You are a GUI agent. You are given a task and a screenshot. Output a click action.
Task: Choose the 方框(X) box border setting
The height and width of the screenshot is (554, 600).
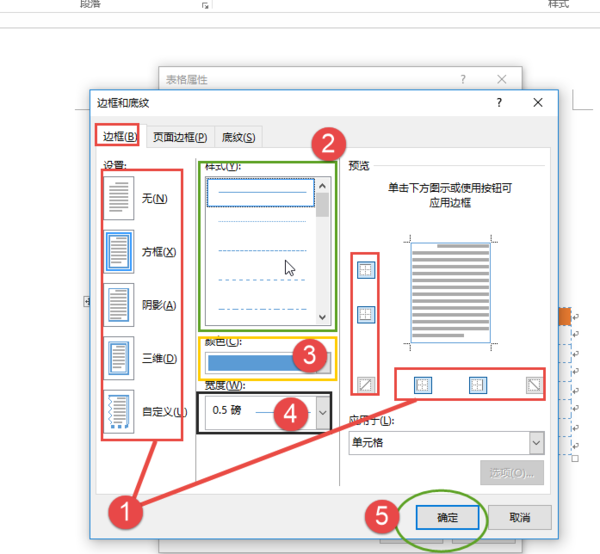click(x=119, y=251)
